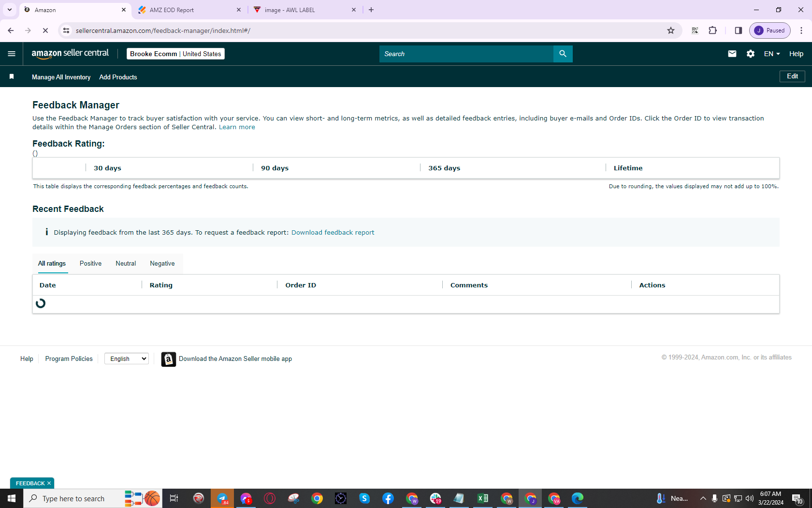Switch to the Neutral tab
812x508 pixels.
[126, 264]
